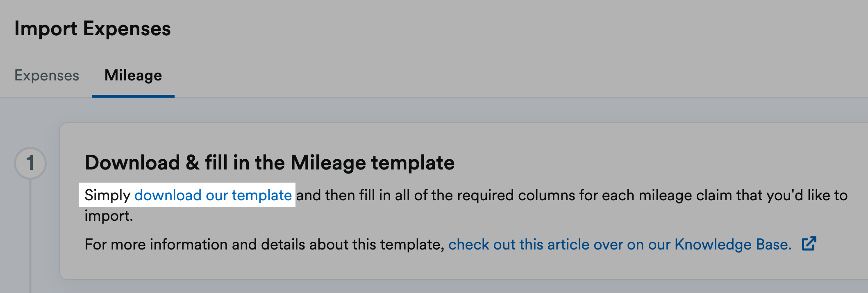Image resolution: width=868 pixels, height=293 pixels.
Task: Click the vertical connector line below step 1
Action: [x=30, y=236]
